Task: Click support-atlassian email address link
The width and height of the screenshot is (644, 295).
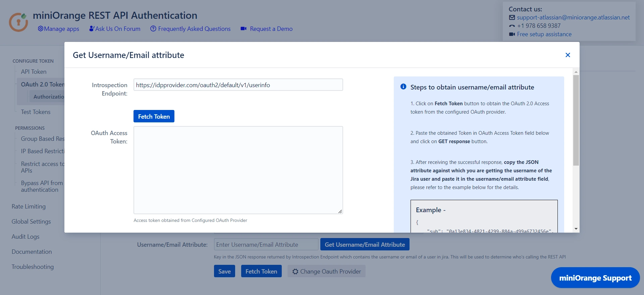Action: click(x=573, y=17)
